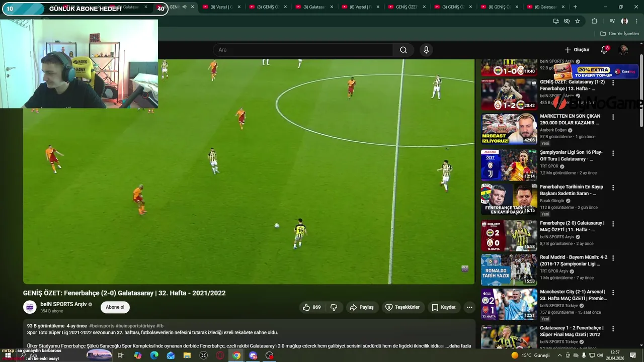
Task: Install app icon in address bar
Action: 556,21
